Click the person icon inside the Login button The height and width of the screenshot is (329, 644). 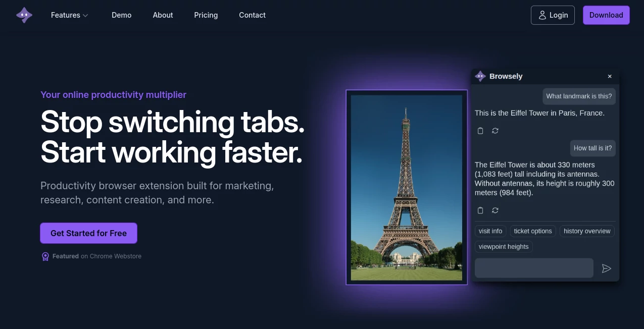[x=543, y=15]
